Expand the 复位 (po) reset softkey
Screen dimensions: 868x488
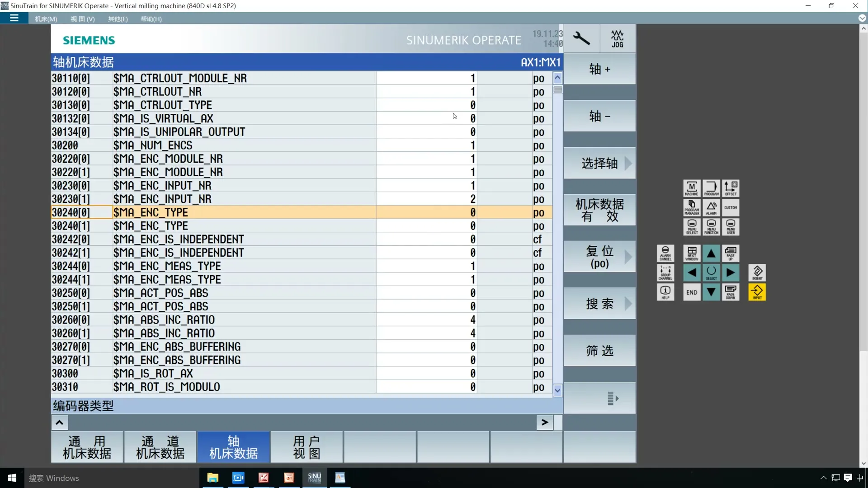click(599, 257)
